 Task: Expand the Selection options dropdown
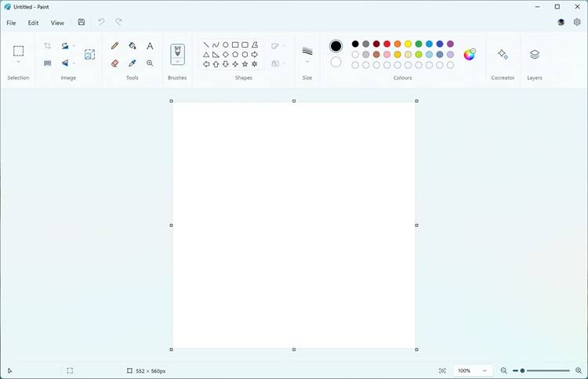[x=18, y=62]
